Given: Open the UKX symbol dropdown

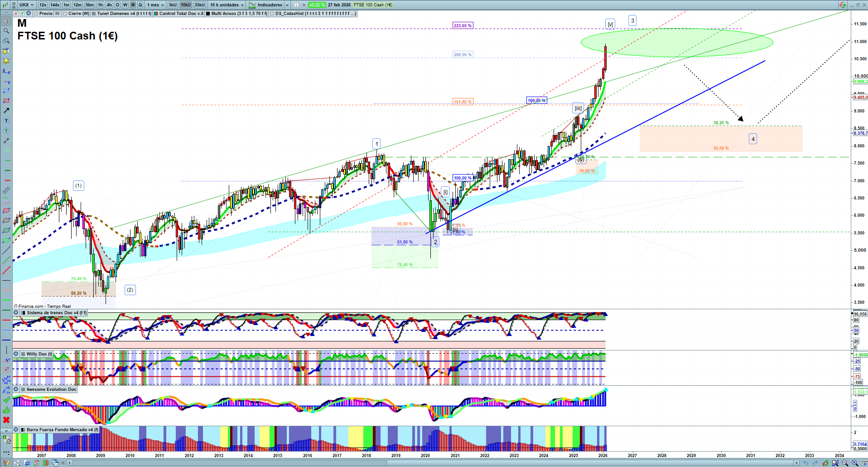Looking at the screenshot, I should [x=26, y=5].
